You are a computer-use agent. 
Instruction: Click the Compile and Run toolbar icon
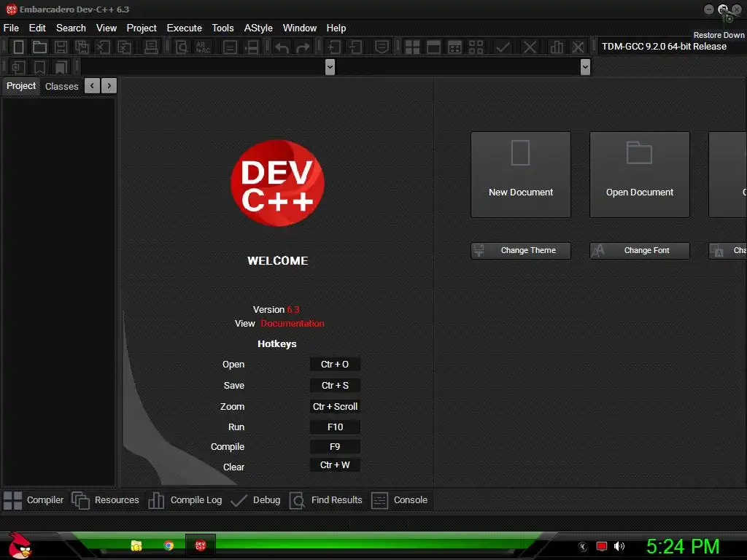click(455, 47)
